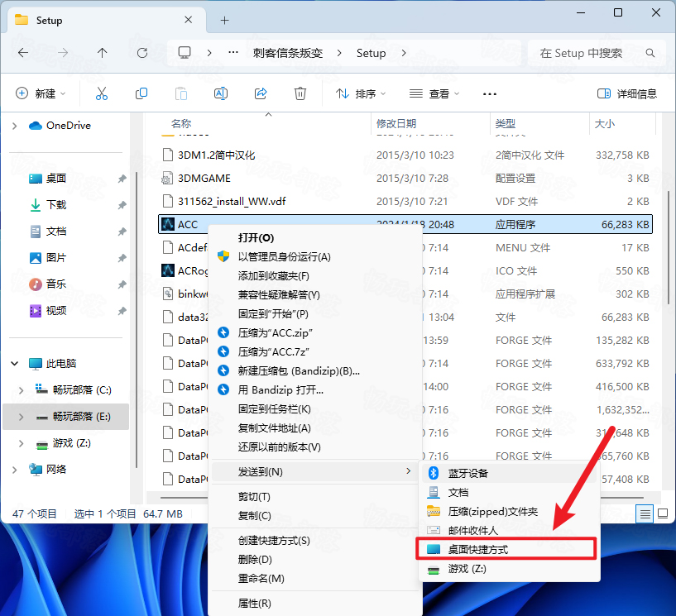The image size is (676, 616).
Task: Open a new tab with the plus button
Action: tap(224, 20)
